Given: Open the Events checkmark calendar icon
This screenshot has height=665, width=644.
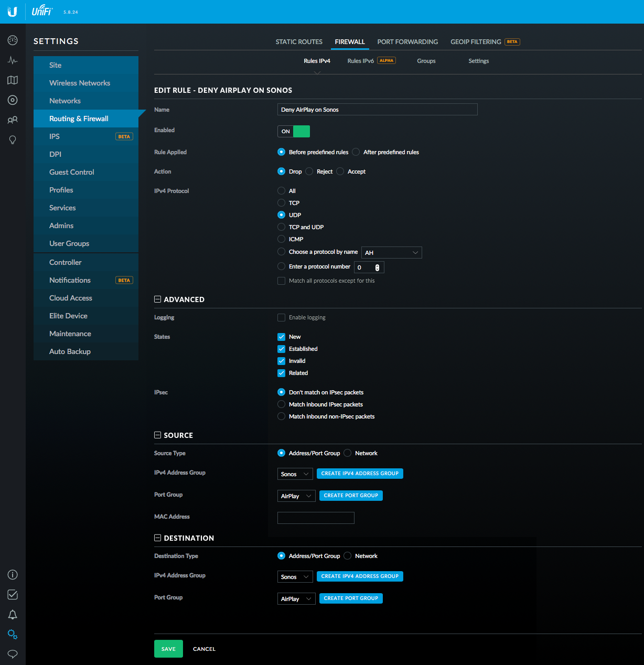Looking at the screenshot, I should (13, 595).
